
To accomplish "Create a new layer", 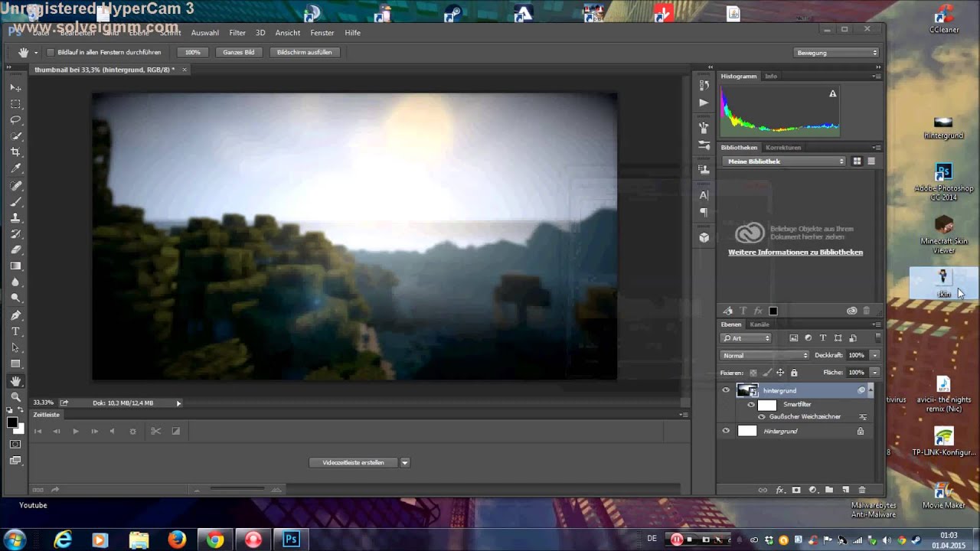I will click(x=846, y=490).
